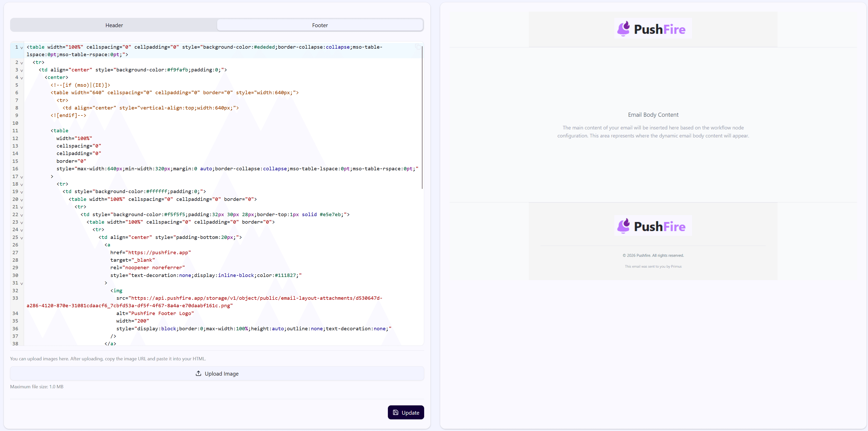
Task: Click the Update button
Action: (406, 412)
